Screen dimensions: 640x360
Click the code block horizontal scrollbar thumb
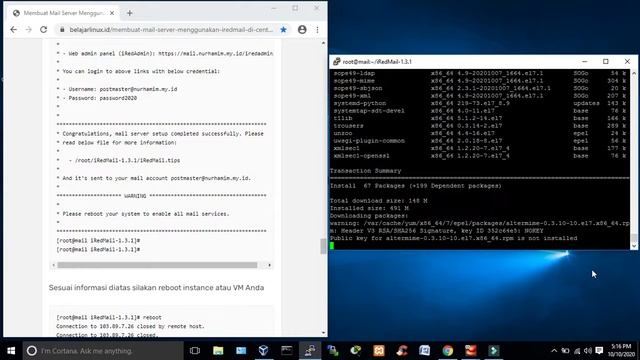point(157,265)
